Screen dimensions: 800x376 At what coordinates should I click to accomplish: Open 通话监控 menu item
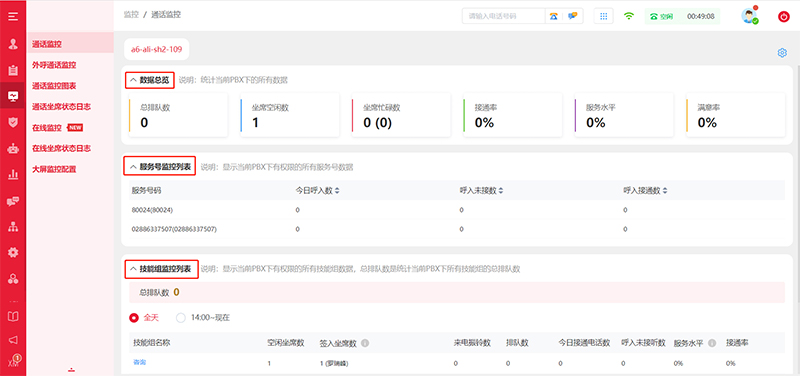[70, 44]
